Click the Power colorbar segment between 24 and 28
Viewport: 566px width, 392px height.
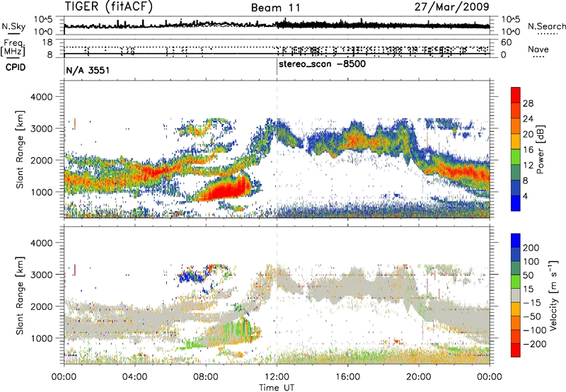(x=516, y=111)
